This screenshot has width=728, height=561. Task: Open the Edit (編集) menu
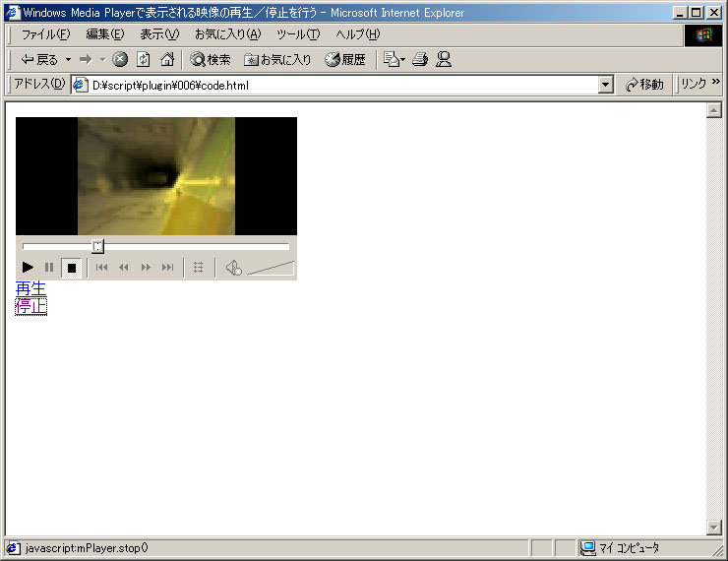click(105, 34)
